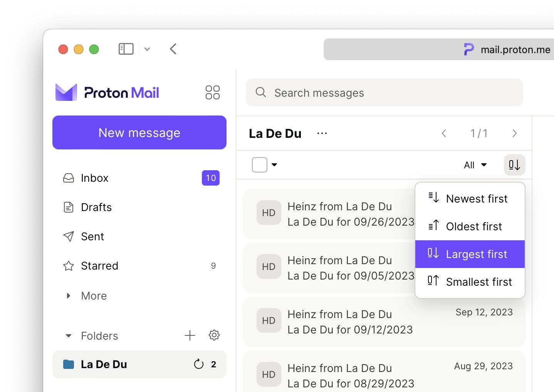Screen dimensions: 554x392
Task: Check the select all messages checkbox
Action: click(x=260, y=165)
